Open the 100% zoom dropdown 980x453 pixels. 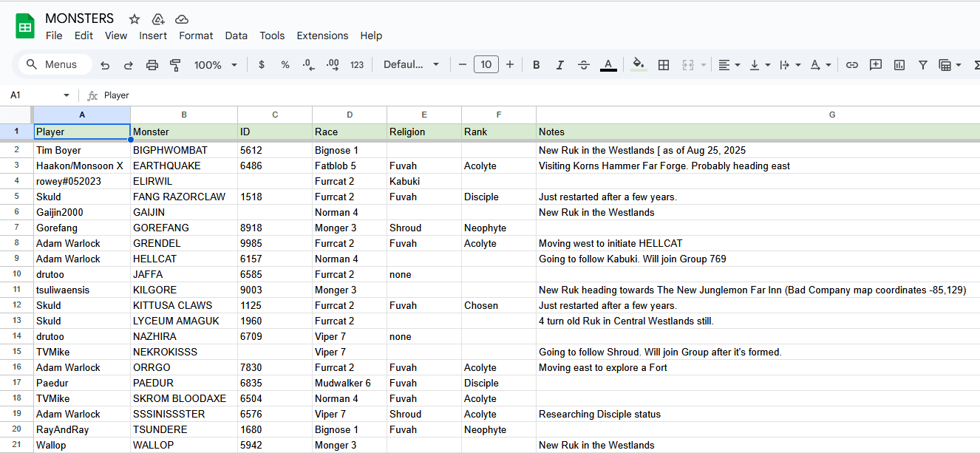(x=215, y=65)
